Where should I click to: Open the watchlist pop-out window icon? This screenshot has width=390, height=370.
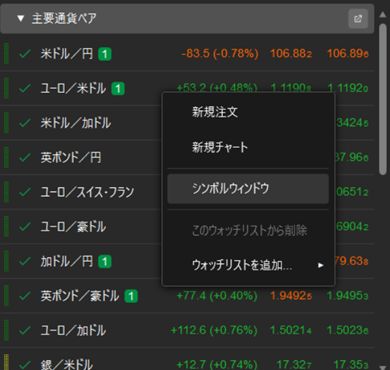coord(358,19)
